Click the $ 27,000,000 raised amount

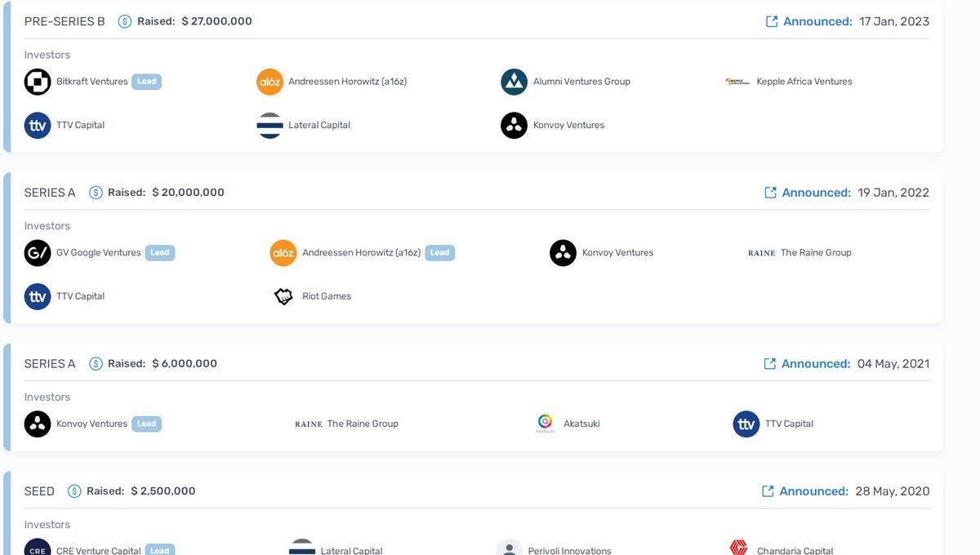(x=216, y=21)
